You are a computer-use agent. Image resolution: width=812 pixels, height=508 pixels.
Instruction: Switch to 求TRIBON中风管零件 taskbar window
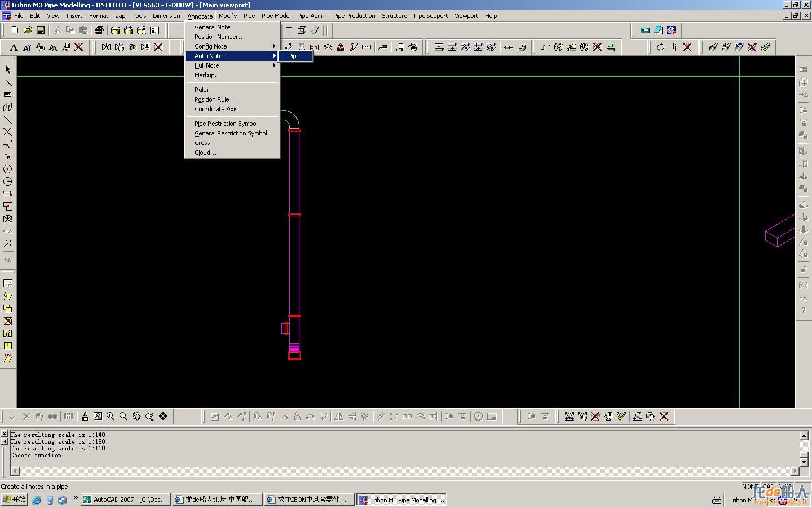pos(309,500)
